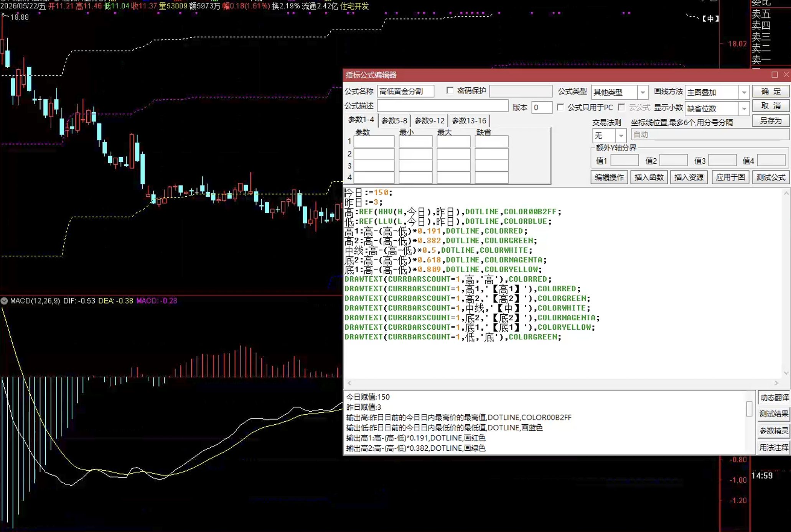This screenshot has height=532, width=791.
Task: Click the 插入资源 button
Action: pyautogui.click(x=689, y=177)
